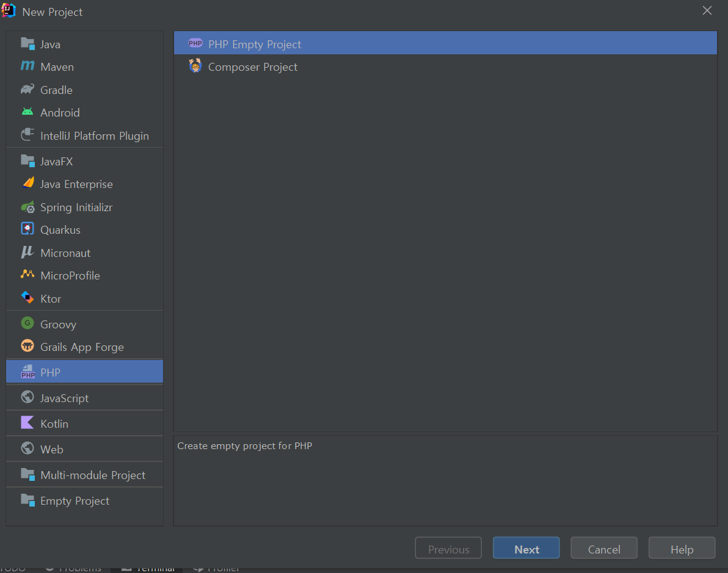
Task: Pick 'Java Enterprise' from the list
Action: coord(76,184)
